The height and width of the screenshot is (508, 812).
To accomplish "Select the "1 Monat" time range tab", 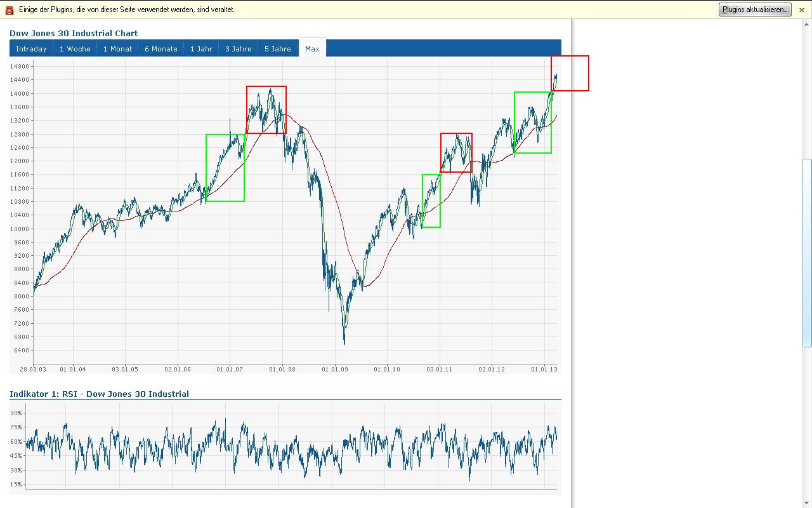I will [118, 49].
